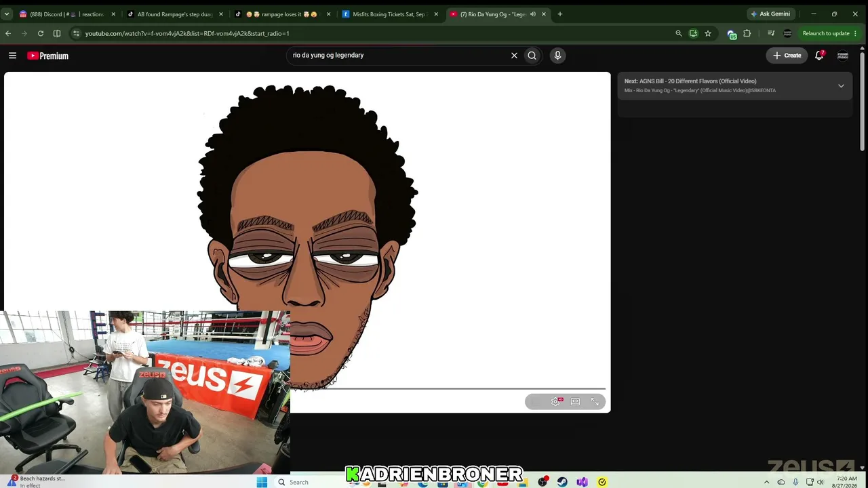
Task: Open the media controls toolbar icon
Action: pos(771,33)
